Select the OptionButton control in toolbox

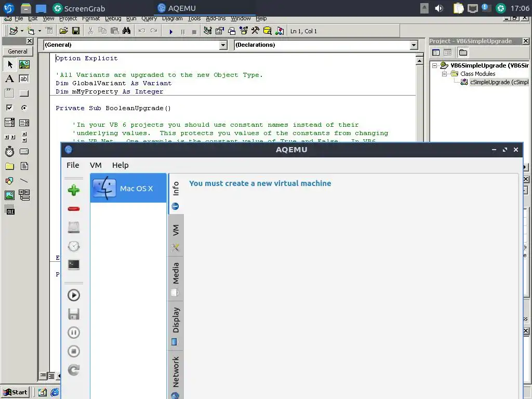pyautogui.click(x=24, y=108)
